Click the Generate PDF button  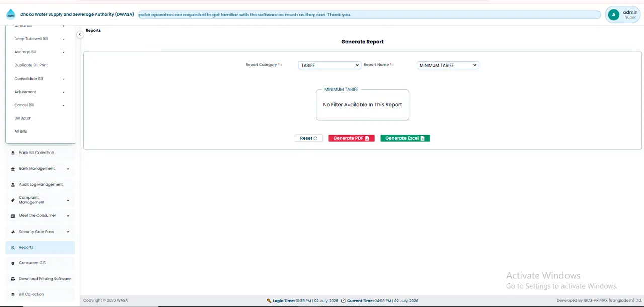pos(351,138)
